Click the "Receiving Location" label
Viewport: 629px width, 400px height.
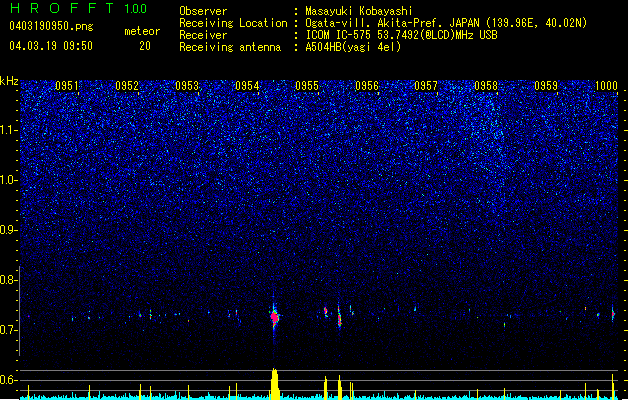click(233, 23)
